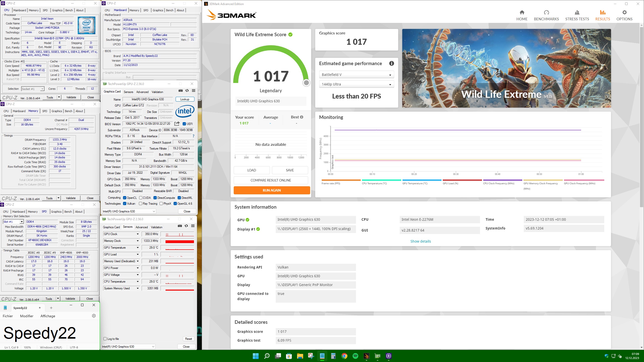Open the hamburger menu in GPU-Z Sensors window

click(x=193, y=226)
